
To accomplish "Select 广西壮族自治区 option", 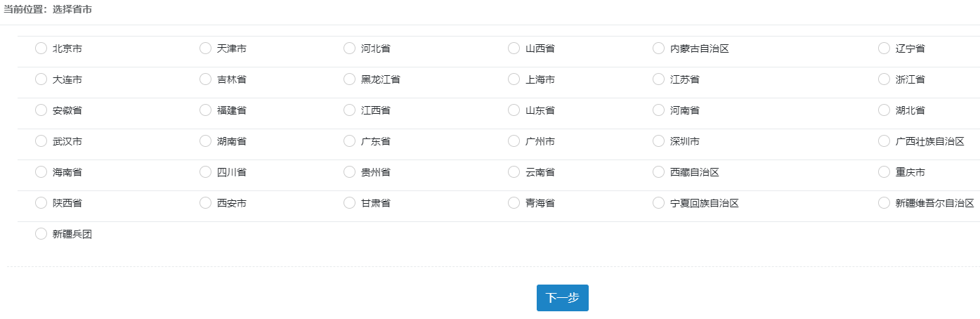I will click(884, 141).
